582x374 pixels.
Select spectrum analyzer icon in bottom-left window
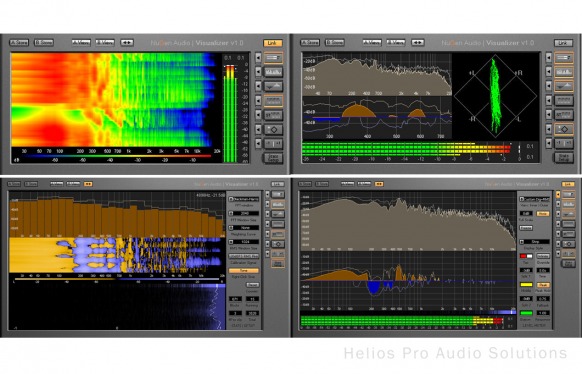pos(278,204)
